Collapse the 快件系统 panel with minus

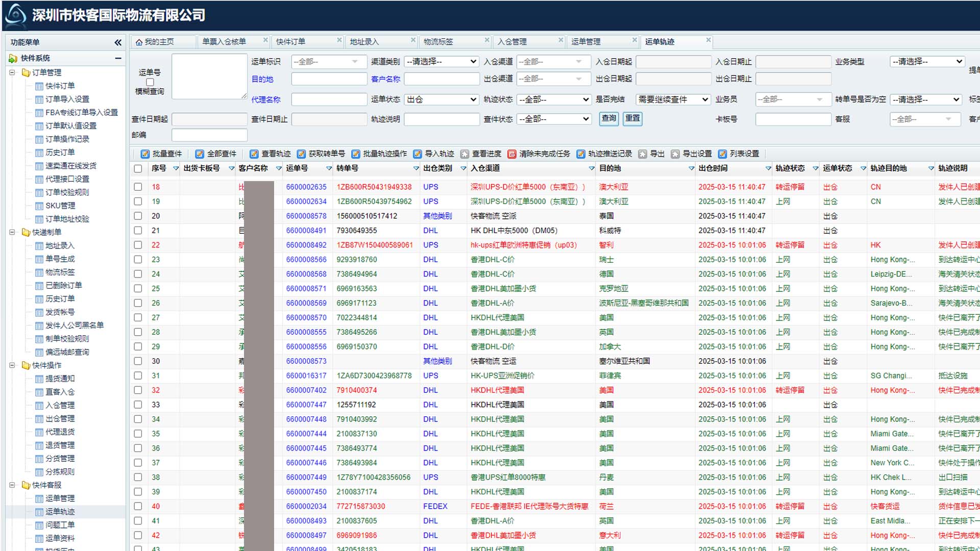click(x=118, y=59)
